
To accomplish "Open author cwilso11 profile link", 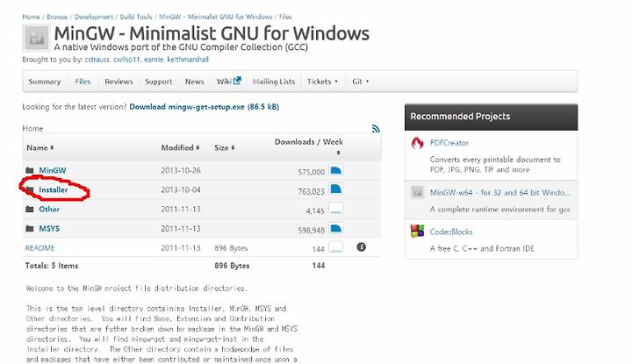I will [126, 60].
